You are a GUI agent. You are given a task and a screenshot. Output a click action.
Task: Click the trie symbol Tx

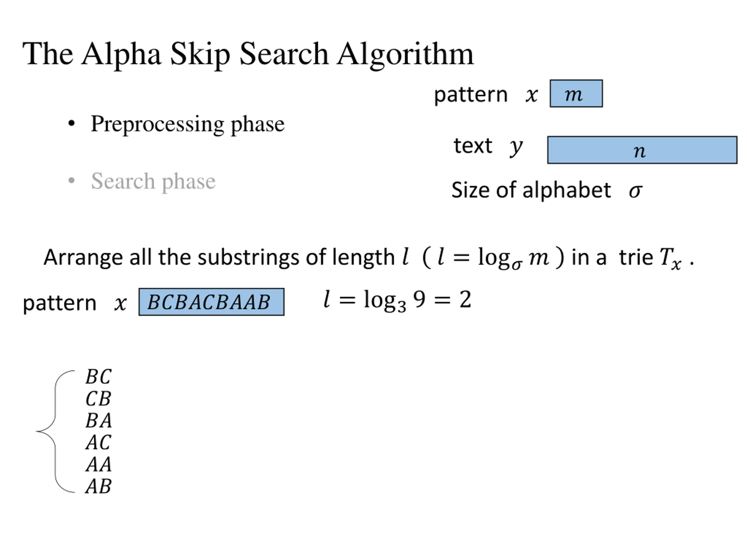coord(671,259)
